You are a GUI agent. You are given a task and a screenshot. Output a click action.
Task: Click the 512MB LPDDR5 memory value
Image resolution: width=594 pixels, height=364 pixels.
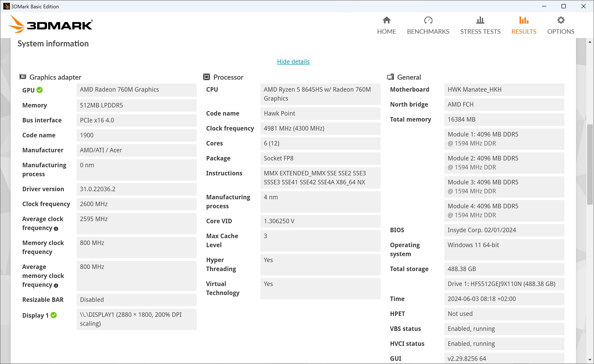click(136, 105)
